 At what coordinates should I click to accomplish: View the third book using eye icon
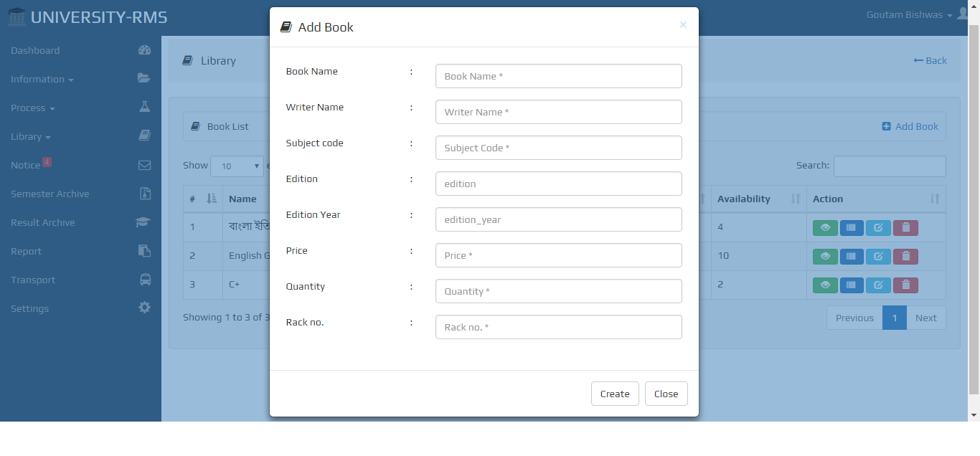coord(825,285)
